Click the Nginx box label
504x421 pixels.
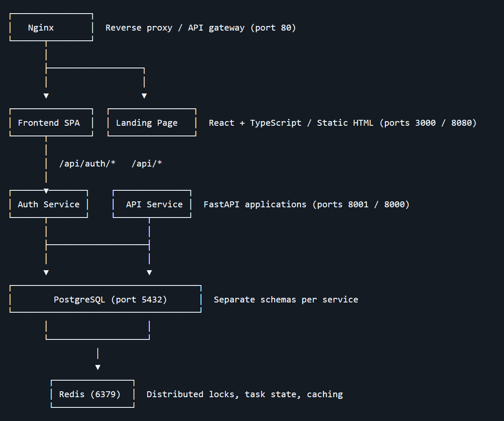tap(41, 28)
